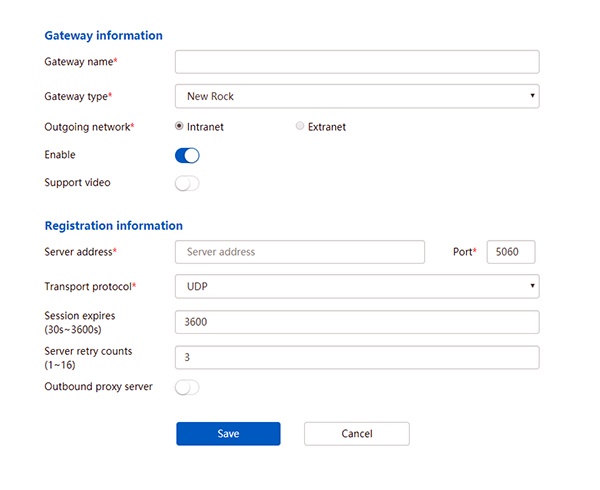This screenshot has height=490, width=600.
Task: Expand the Transport protocol dropdown
Action: [357, 287]
